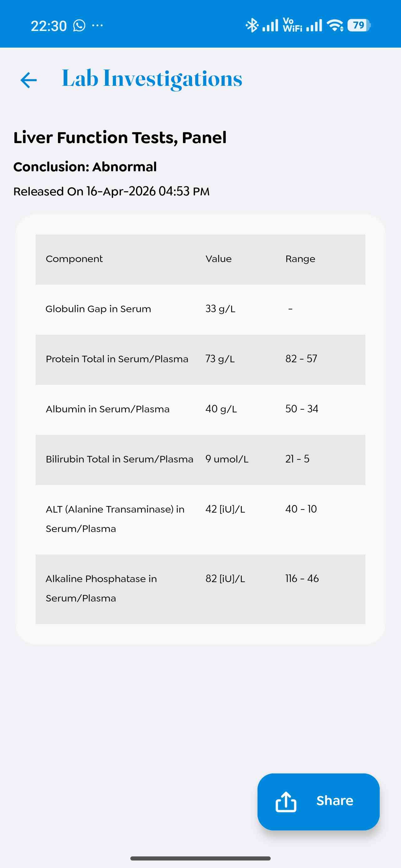Tap the WhatsApp notification icon
Image resolution: width=401 pixels, height=868 pixels.
tap(79, 26)
